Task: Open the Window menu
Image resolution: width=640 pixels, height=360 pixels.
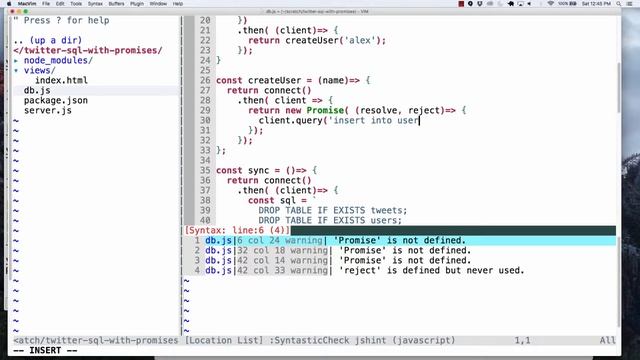Action: click(x=158, y=4)
